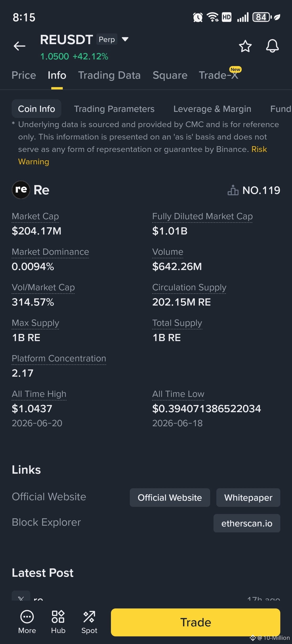Switch to the Price tab
The height and width of the screenshot is (644, 292).
point(24,75)
